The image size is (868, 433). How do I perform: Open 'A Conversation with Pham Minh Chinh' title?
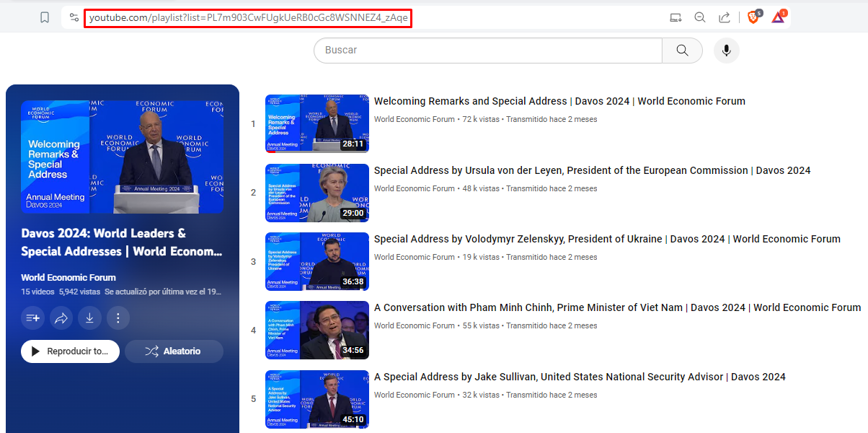(618, 308)
